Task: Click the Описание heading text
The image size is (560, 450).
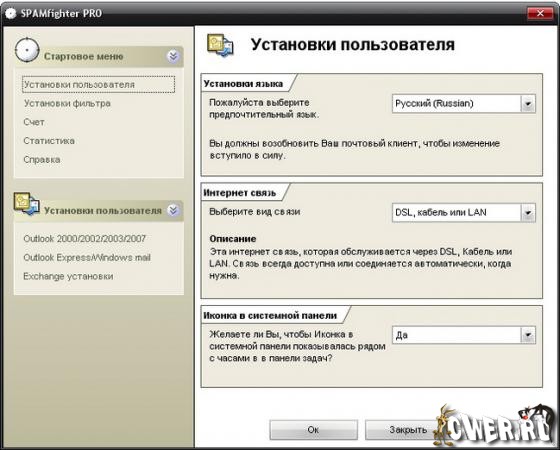Action: point(233,239)
